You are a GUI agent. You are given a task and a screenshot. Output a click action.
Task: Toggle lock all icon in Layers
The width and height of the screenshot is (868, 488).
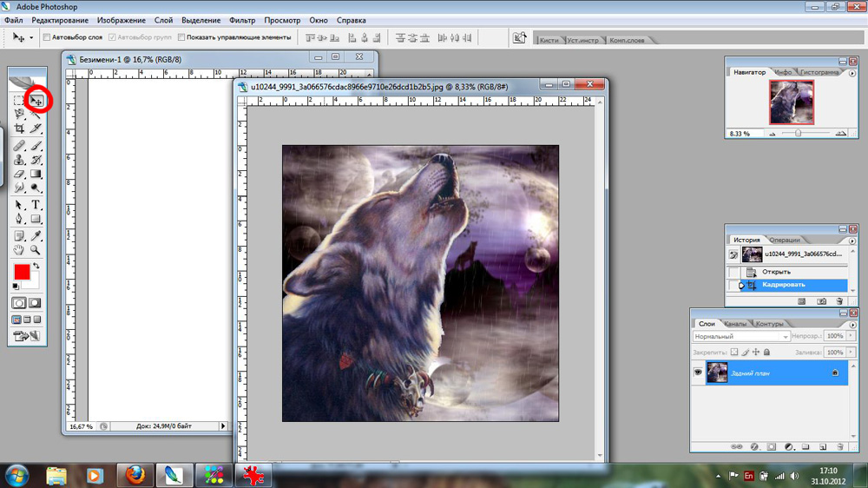pos(766,352)
